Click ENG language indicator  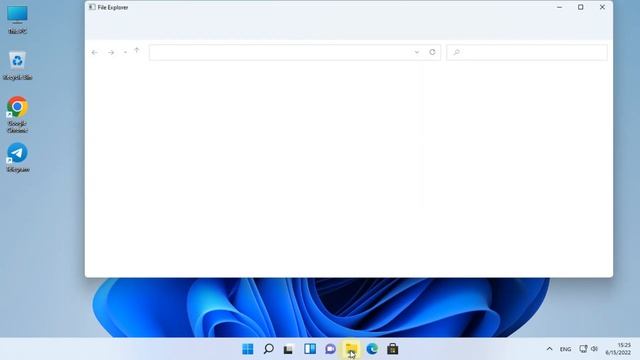click(565, 349)
